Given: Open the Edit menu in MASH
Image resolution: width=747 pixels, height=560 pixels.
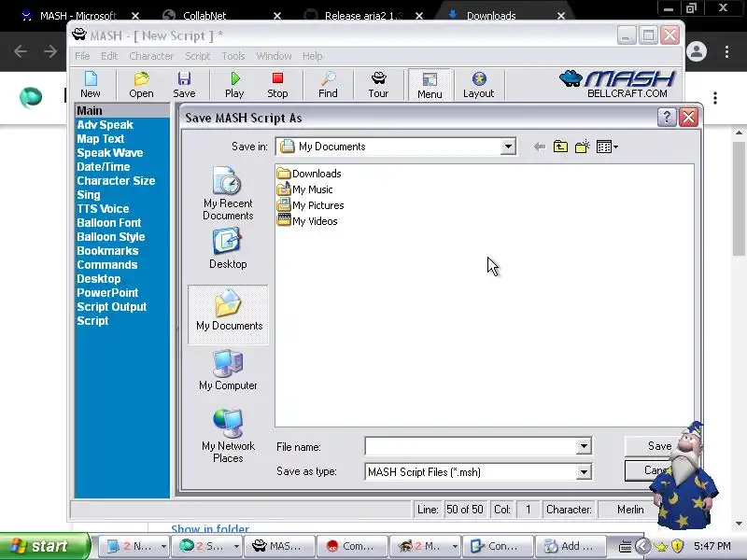Looking at the screenshot, I should 109,56.
